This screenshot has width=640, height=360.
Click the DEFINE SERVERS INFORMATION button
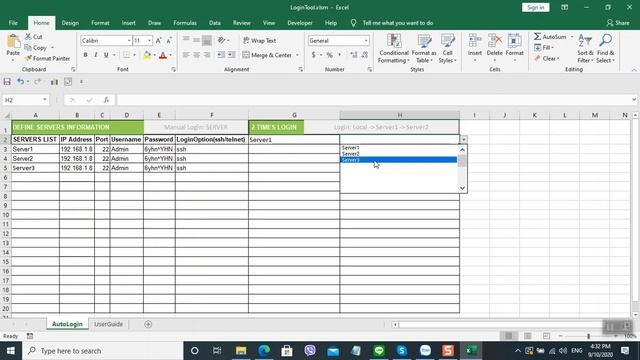pyautogui.click(x=78, y=127)
